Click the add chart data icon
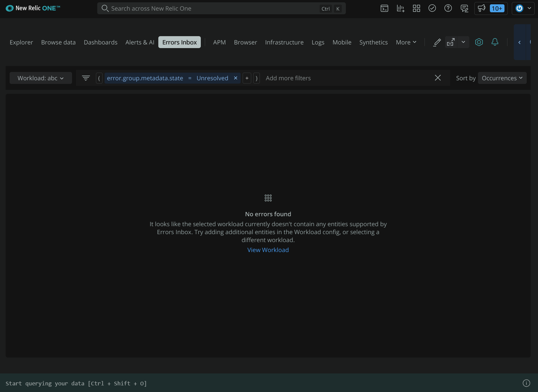 400,8
